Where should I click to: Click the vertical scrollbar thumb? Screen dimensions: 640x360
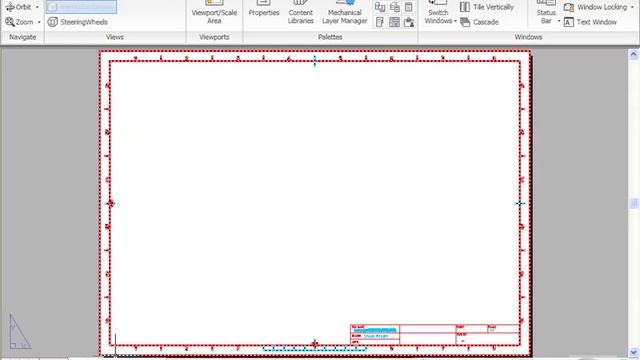click(x=633, y=203)
